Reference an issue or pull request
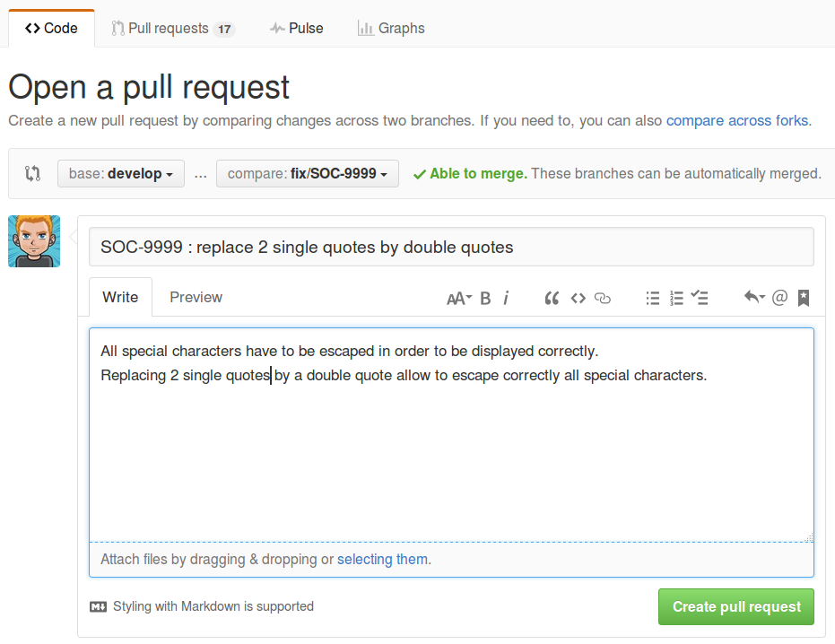 tap(803, 298)
